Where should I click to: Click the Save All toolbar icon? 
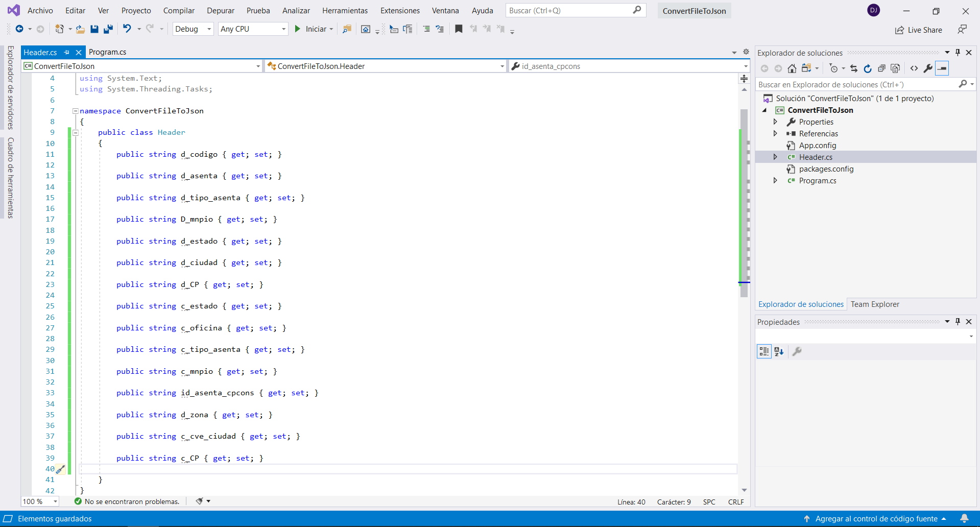click(x=108, y=29)
